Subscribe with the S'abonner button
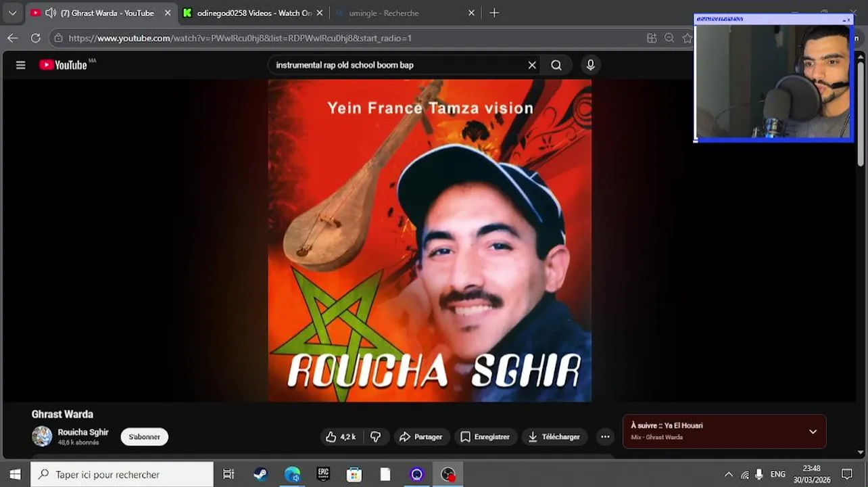Viewport: 868px width, 487px height. (145, 437)
